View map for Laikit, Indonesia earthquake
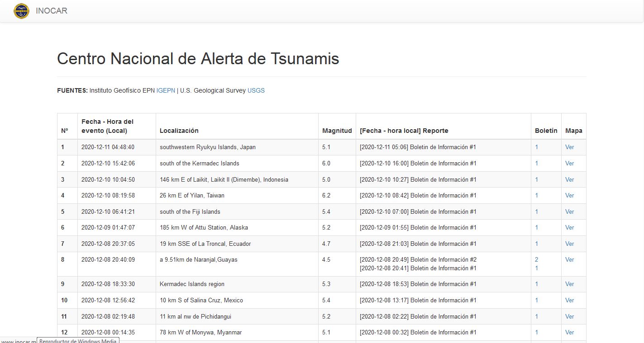The width and height of the screenshot is (644, 343). (569, 180)
